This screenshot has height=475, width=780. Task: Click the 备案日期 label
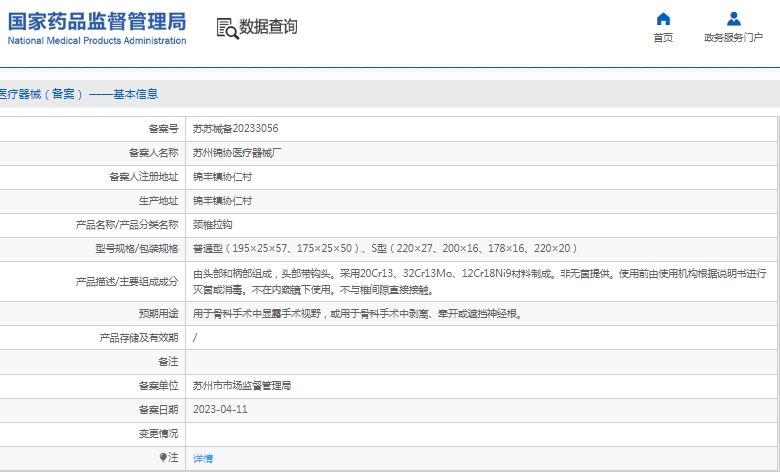(x=158, y=409)
